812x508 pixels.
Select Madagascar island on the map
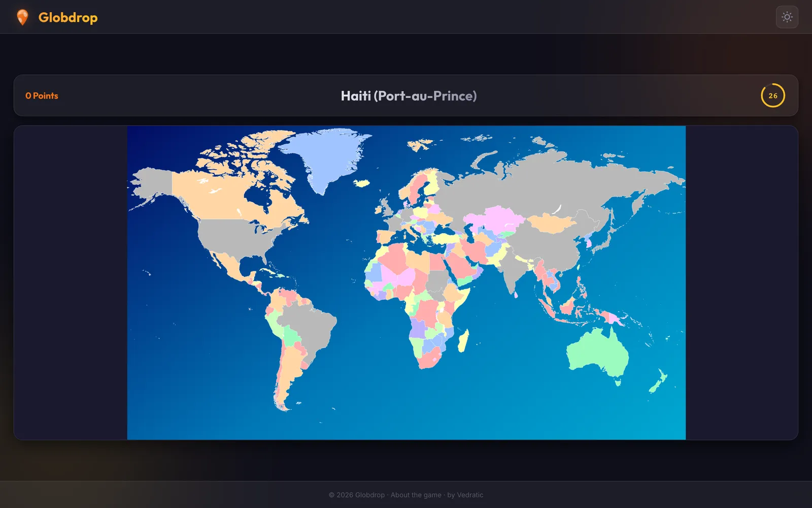[x=463, y=341]
